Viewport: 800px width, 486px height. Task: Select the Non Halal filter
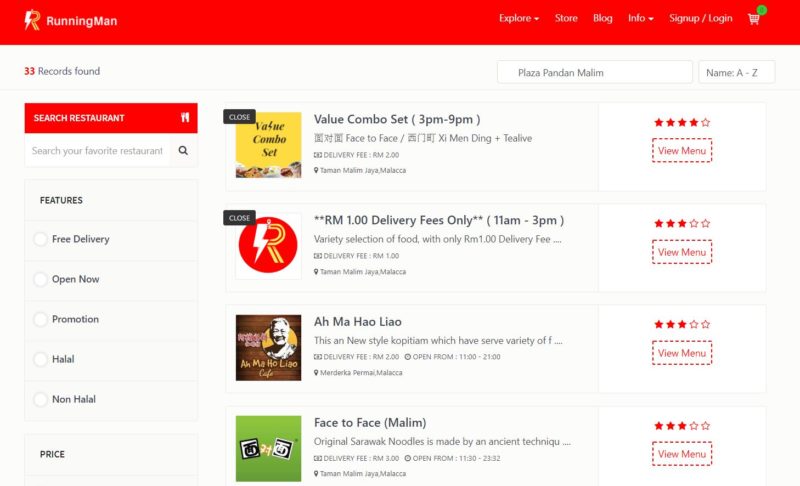point(41,399)
